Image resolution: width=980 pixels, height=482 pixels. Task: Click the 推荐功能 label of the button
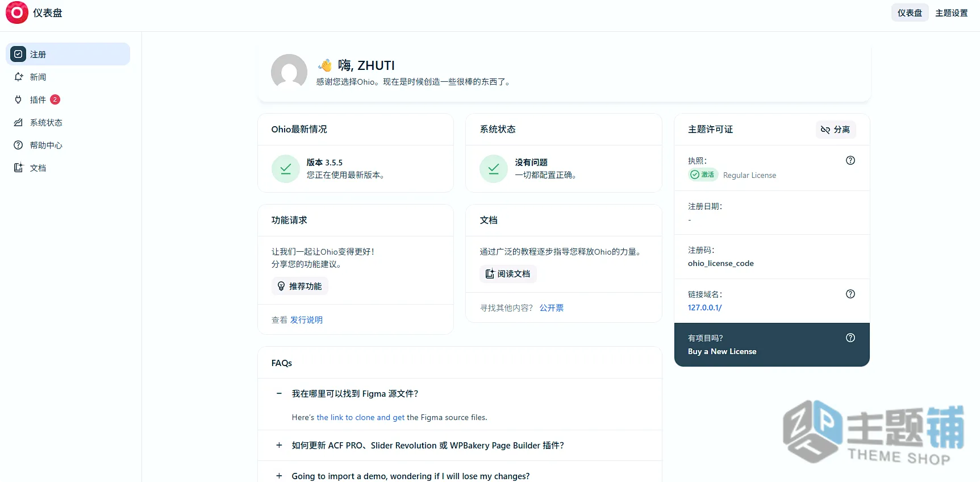pyautogui.click(x=306, y=286)
